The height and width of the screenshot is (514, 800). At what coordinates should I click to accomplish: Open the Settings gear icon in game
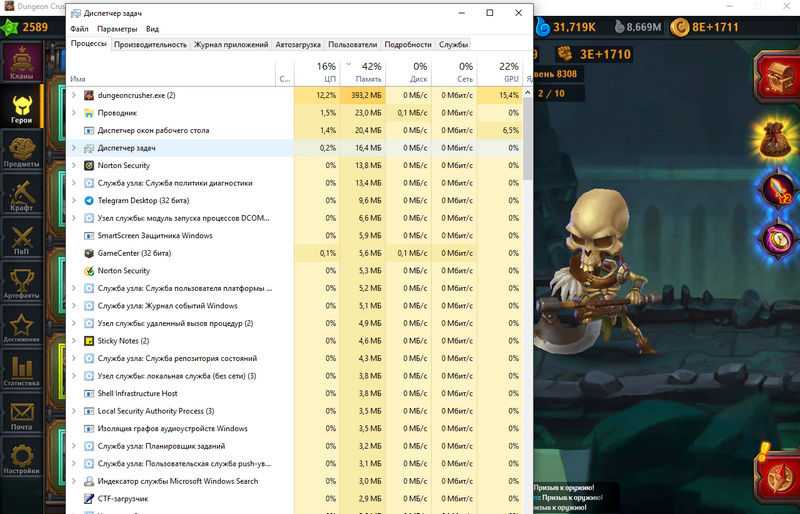tap(21, 459)
